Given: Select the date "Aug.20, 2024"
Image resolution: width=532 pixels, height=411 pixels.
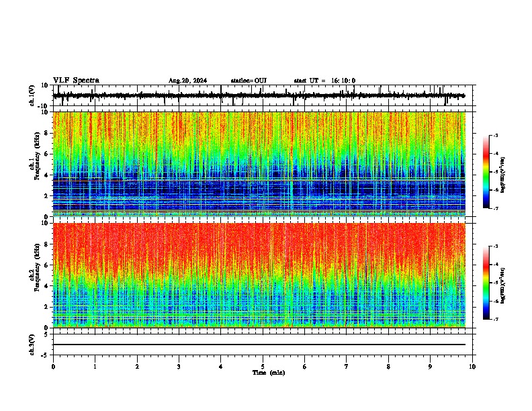Looking at the screenshot, I should point(187,81).
